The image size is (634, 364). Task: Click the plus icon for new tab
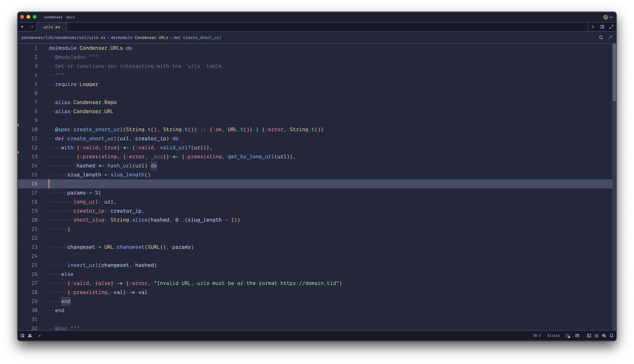593,27
